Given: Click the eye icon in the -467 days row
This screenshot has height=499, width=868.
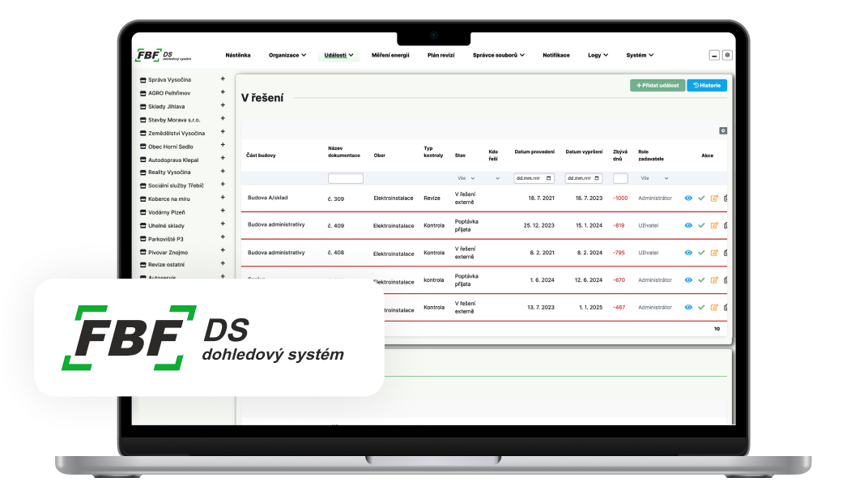Looking at the screenshot, I should pos(688,307).
